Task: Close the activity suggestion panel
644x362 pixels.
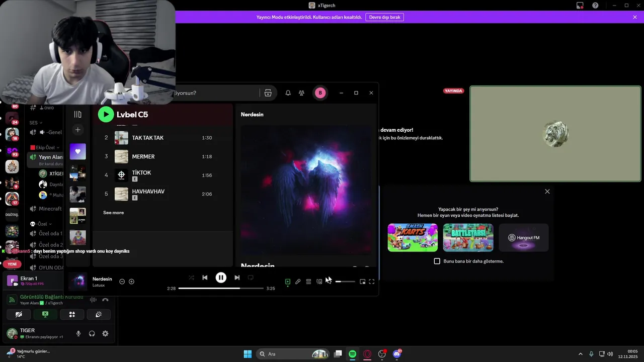Action: pyautogui.click(x=547, y=192)
